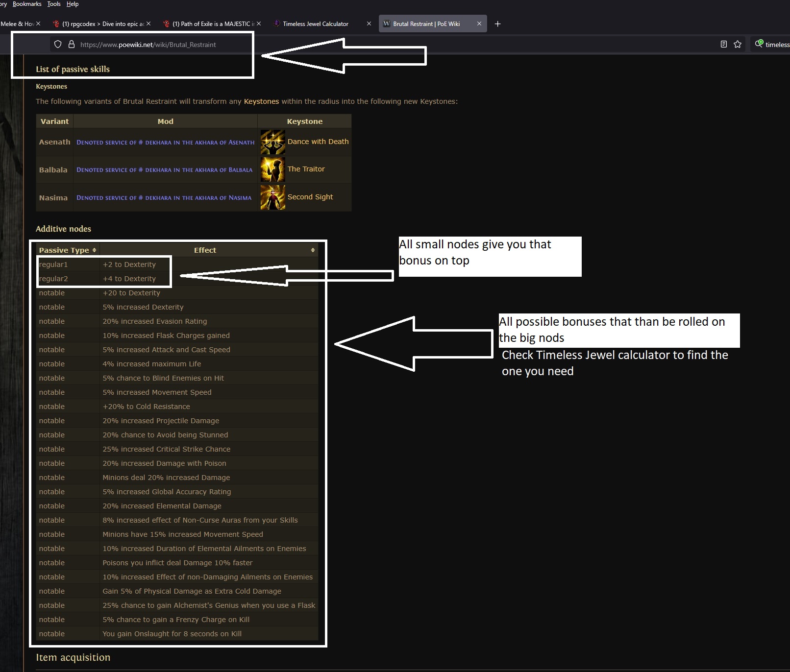Sort table by Passive Type column

click(x=68, y=250)
